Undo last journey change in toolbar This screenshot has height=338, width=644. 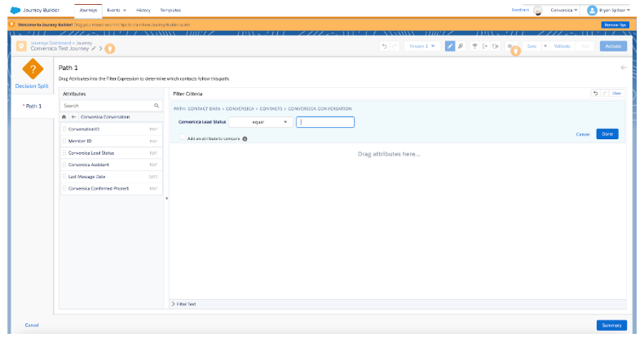[385, 46]
